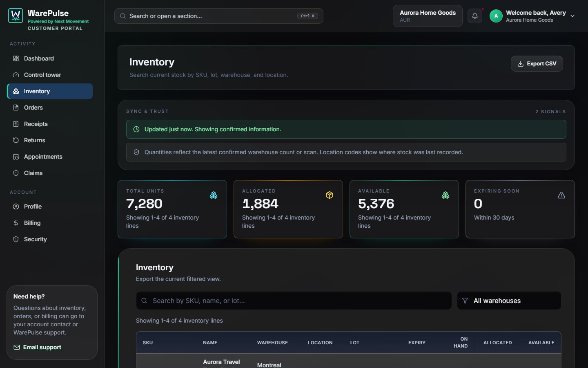
Task: Click the Showing 1-4 of 4 inventory lines text above table
Action: 179,321
